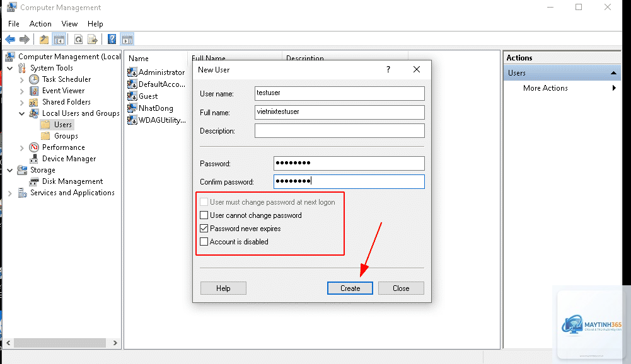Click the tree pane horizontal scrollbar thumb
Viewport: 631px width, 364px height.
click(60, 343)
